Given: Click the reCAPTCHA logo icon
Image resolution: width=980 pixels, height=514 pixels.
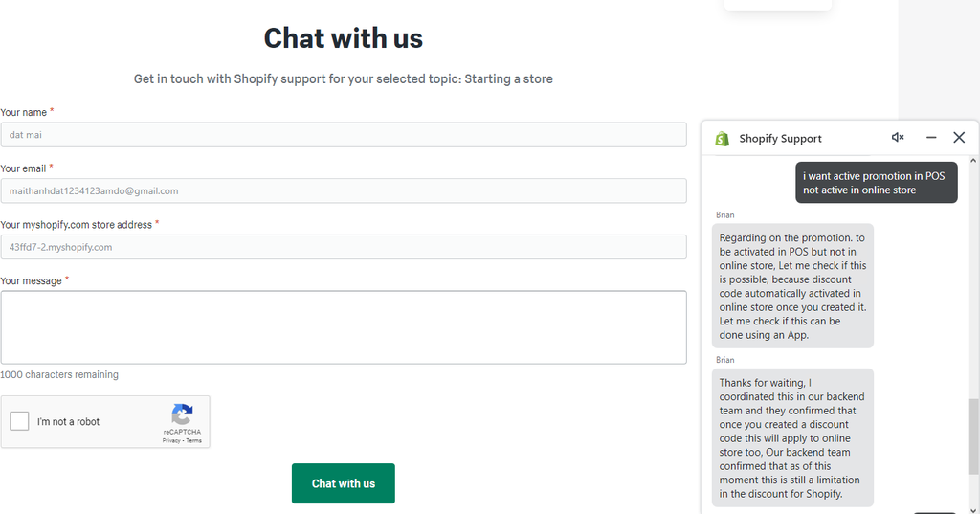Looking at the screenshot, I should (182, 414).
